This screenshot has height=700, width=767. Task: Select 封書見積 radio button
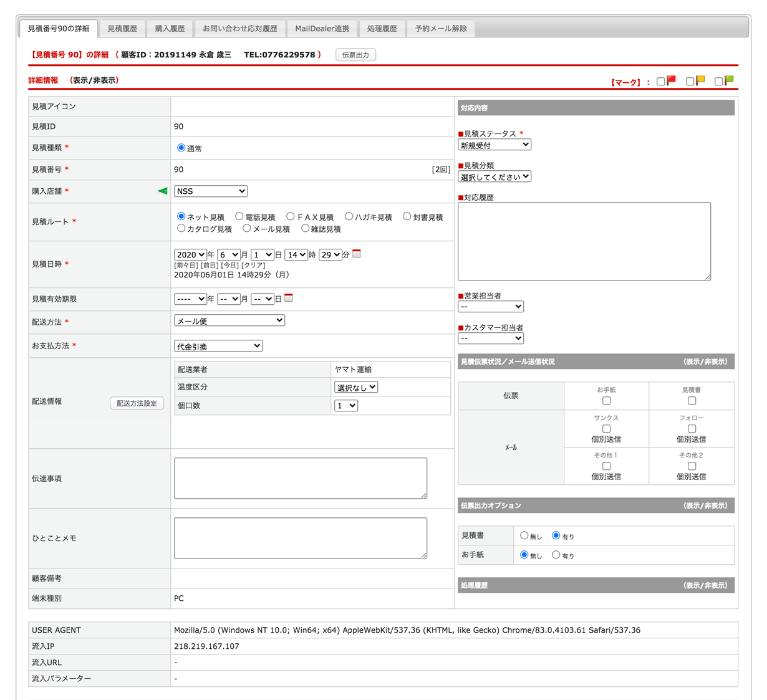pos(407,216)
